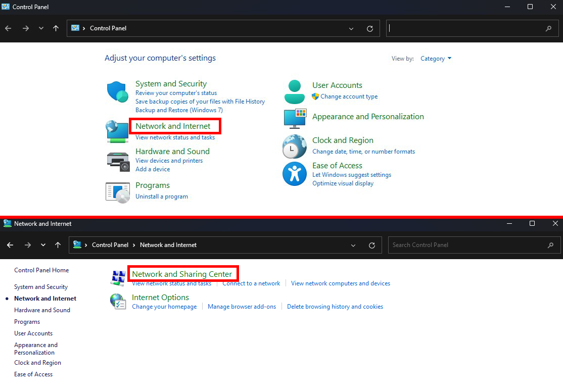This screenshot has width=563, height=392.
Task: Open Delete browsing history and cookies link
Action: click(335, 307)
